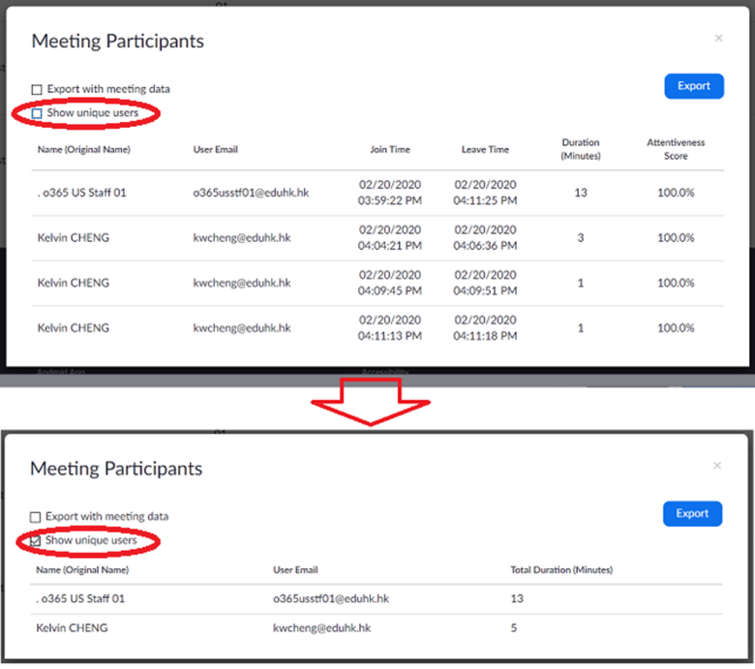Click duration value 13 in upper table
The image size is (755, 669).
(581, 193)
